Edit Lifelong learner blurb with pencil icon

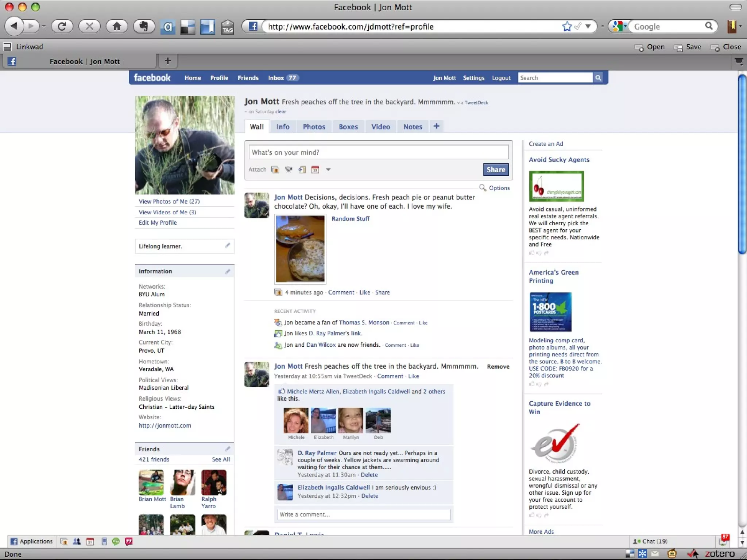pos(228,246)
